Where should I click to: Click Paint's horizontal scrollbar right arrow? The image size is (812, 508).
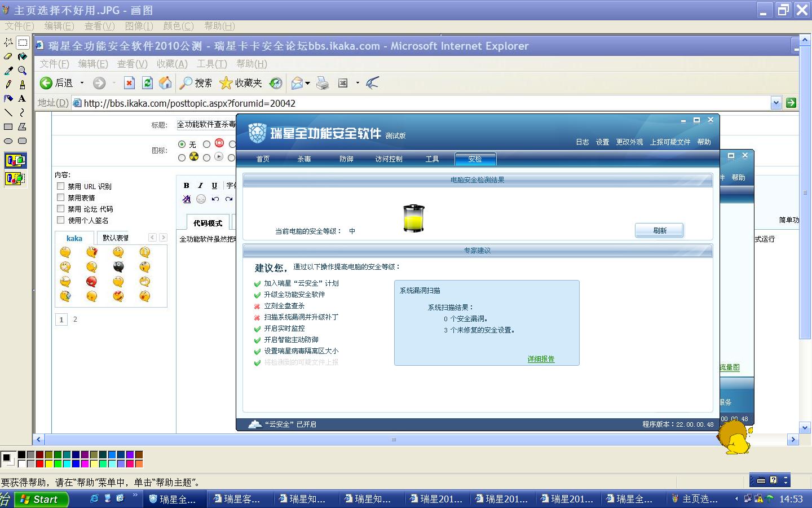[x=793, y=439]
